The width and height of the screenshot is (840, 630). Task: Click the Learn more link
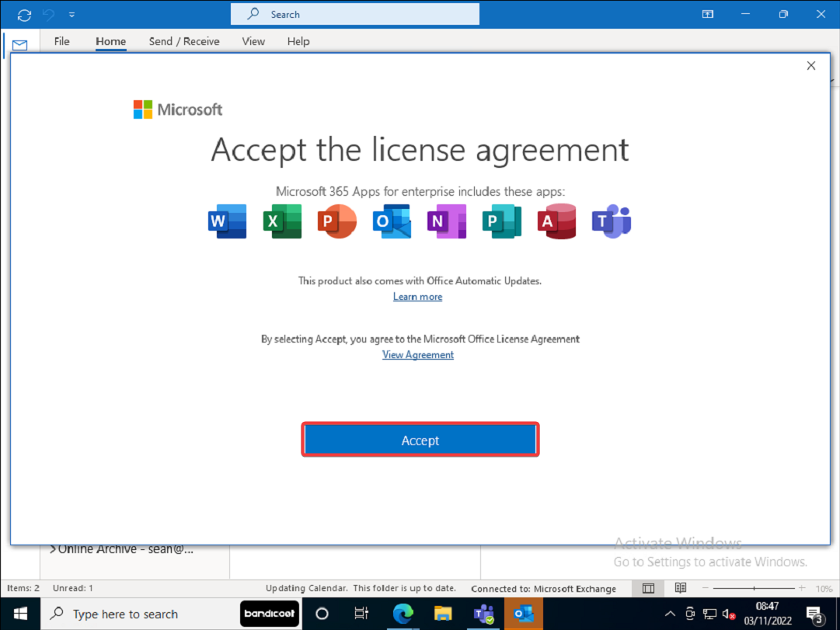tap(417, 296)
